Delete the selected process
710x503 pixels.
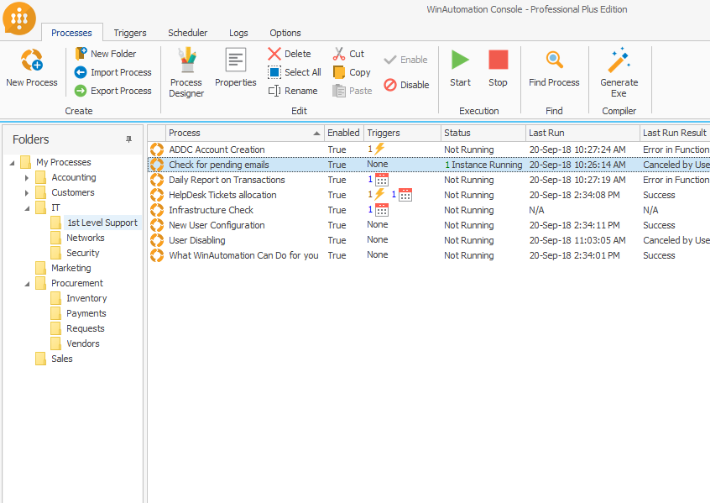click(289, 54)
